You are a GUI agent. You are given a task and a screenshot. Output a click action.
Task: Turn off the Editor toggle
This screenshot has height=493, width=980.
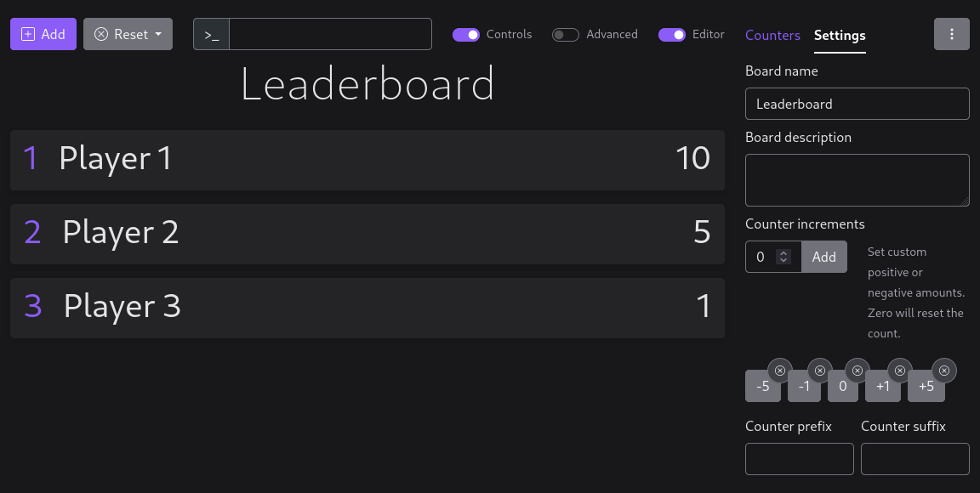point(672,35)
